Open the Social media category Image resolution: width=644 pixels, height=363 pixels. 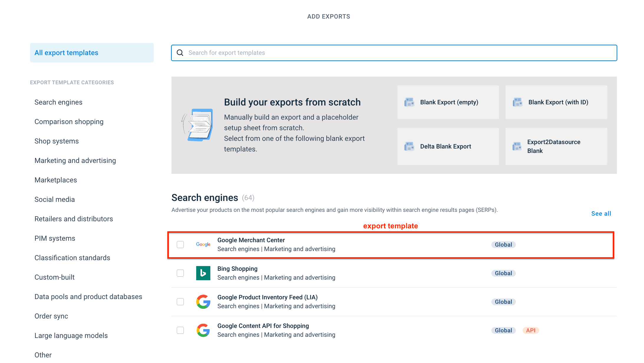[x=55, y=199]
